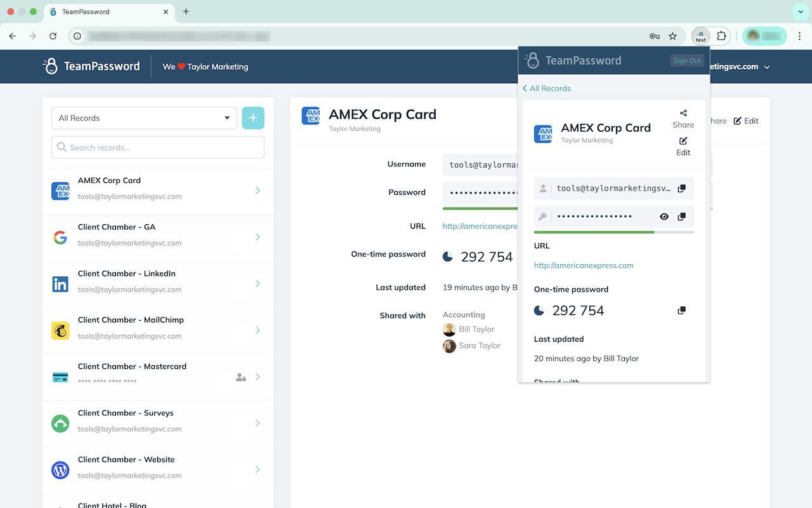Click the WordPress icon for Client Chamber - Website
The width and height of the screenshot is (812, 508).
60,470
